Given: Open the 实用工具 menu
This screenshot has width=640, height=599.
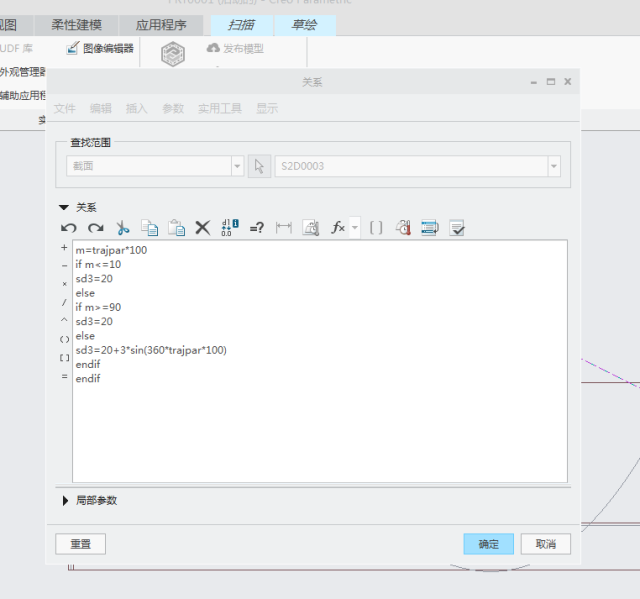Looking at the screenshot, I should point(220,109).
